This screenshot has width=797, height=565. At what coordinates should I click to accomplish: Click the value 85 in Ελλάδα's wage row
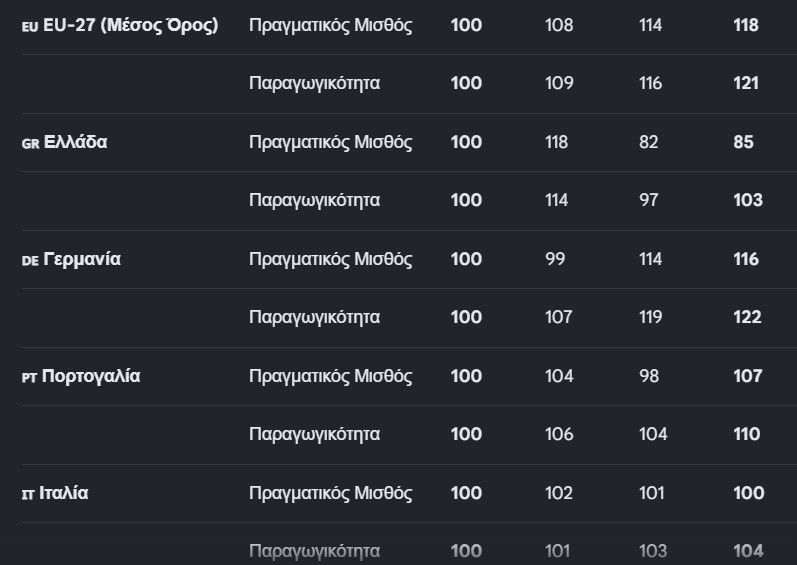click(x=743, y=142)
